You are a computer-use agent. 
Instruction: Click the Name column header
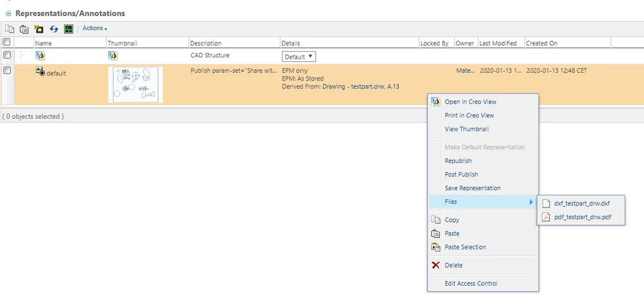point(44,43)
